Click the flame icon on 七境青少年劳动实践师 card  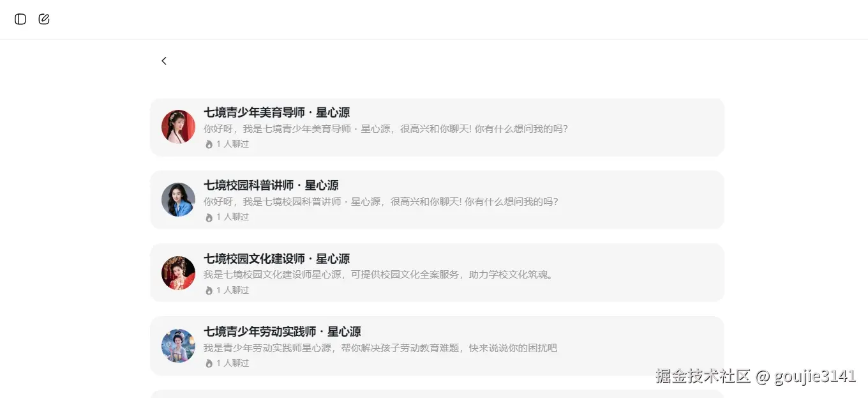coord(209,363)
